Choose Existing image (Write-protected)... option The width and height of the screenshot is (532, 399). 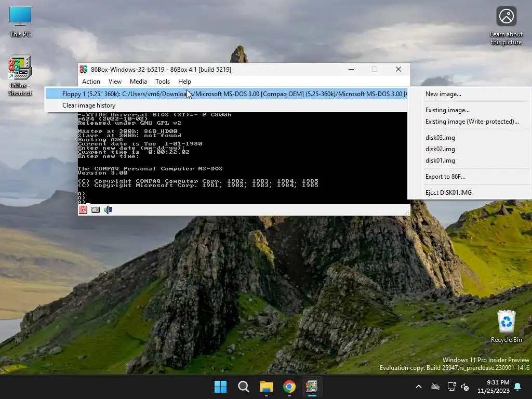469,122
